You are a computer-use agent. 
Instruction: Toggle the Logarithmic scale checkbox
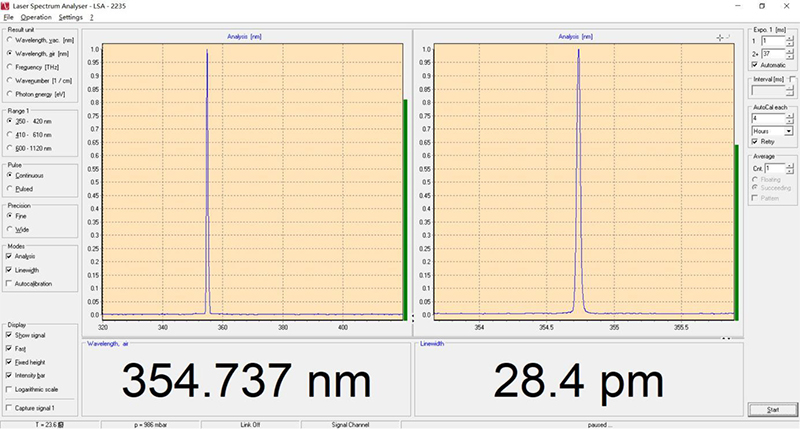[10, 387]
